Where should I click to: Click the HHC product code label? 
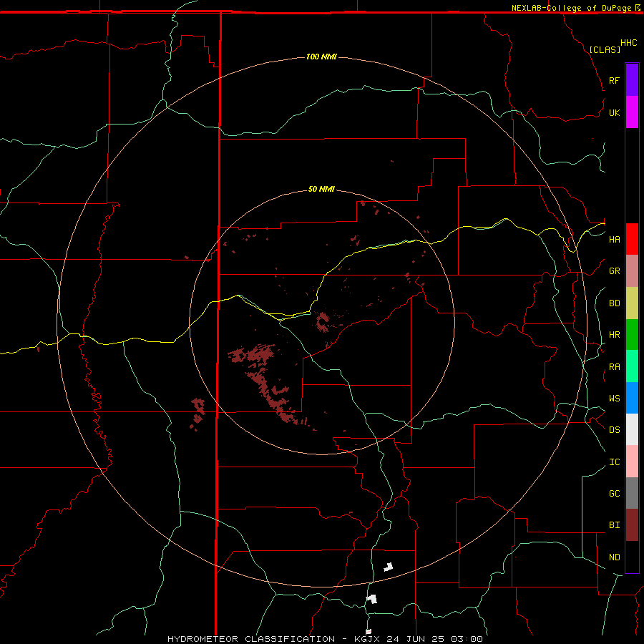pos(628,43)
